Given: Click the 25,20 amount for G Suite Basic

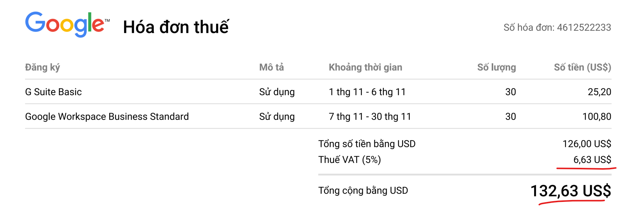Looking at the screenshot, I should (599, 92).
